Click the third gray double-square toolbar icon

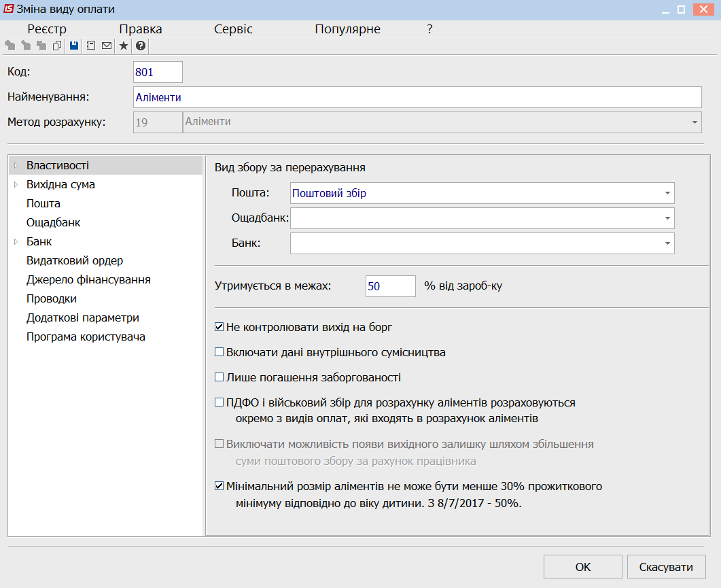(x=41, y=46)
